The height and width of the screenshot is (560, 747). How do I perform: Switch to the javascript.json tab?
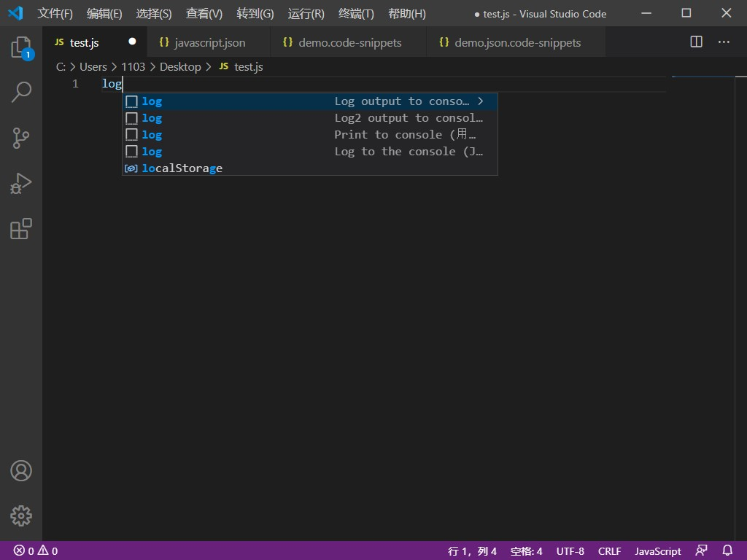click(209, 42)
